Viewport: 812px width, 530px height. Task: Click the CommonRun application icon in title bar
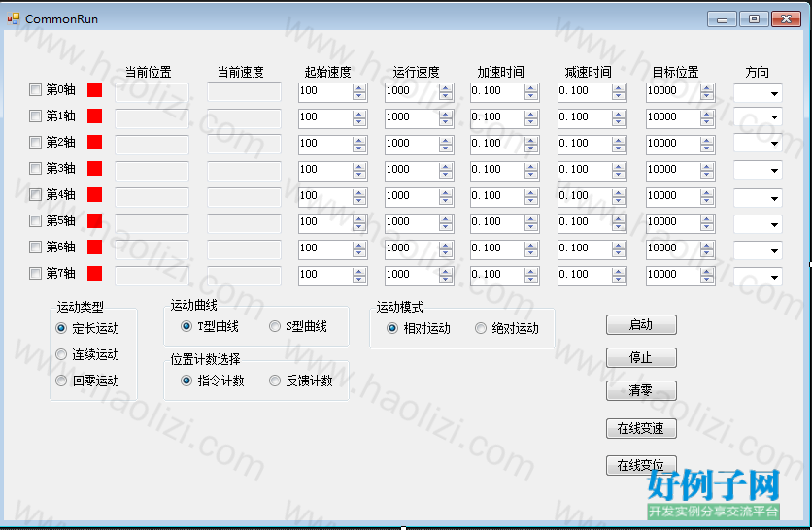click(x=13, y=19)
